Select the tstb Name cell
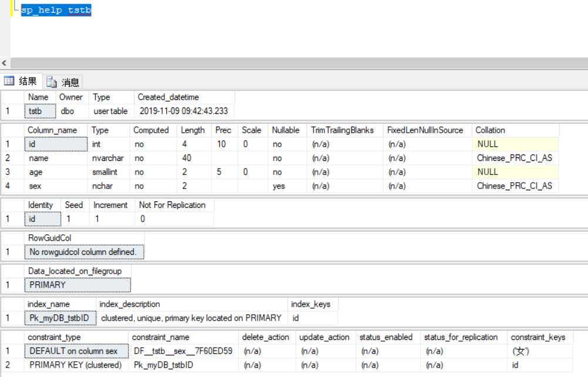Screen dimensions: 588x377 pos(40,112)
